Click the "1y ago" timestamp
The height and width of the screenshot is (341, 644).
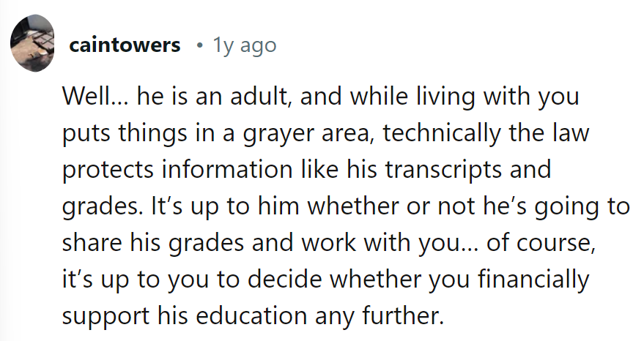pos(244,45)
